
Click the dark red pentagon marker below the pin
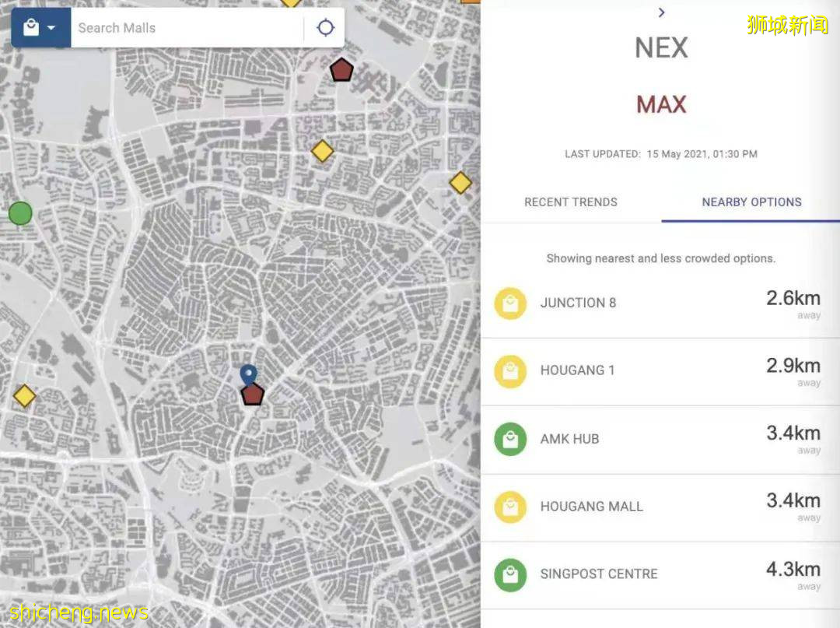click(252, 395)
